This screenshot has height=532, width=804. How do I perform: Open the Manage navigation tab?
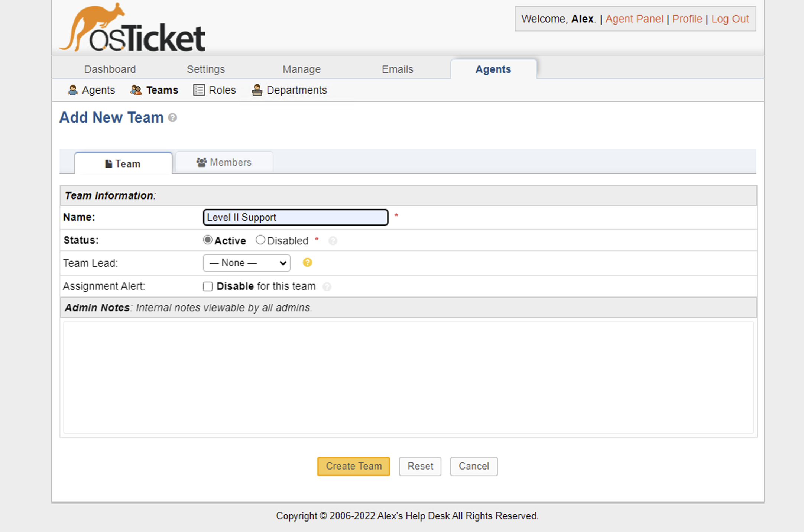coord(301,69)
